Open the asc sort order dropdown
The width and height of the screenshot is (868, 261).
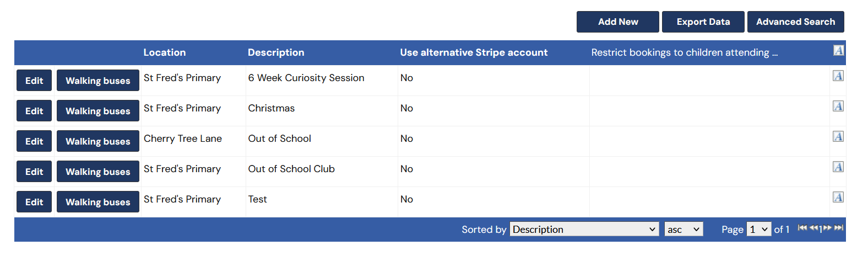click(683, 230)
